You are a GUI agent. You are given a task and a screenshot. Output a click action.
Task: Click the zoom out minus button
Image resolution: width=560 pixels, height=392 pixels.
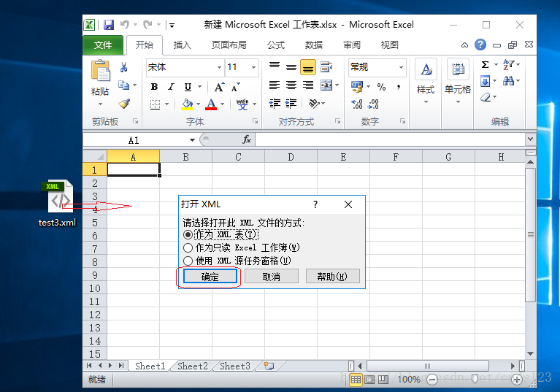point(432,380)
